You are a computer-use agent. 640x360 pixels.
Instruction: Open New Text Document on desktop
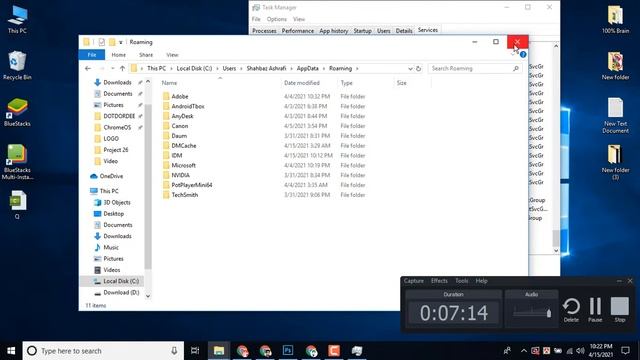(x=615, y=115)
